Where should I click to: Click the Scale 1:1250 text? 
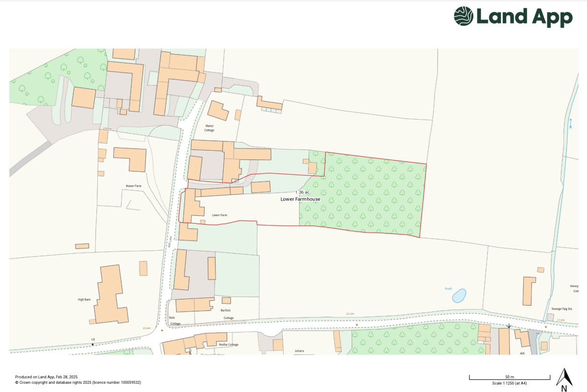click(509, 383)
